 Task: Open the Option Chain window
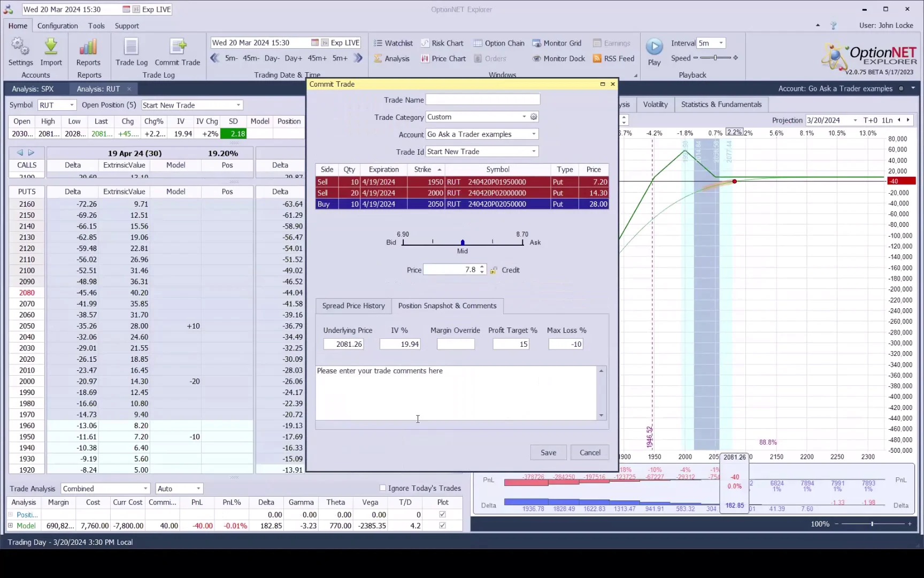[499, 43]
